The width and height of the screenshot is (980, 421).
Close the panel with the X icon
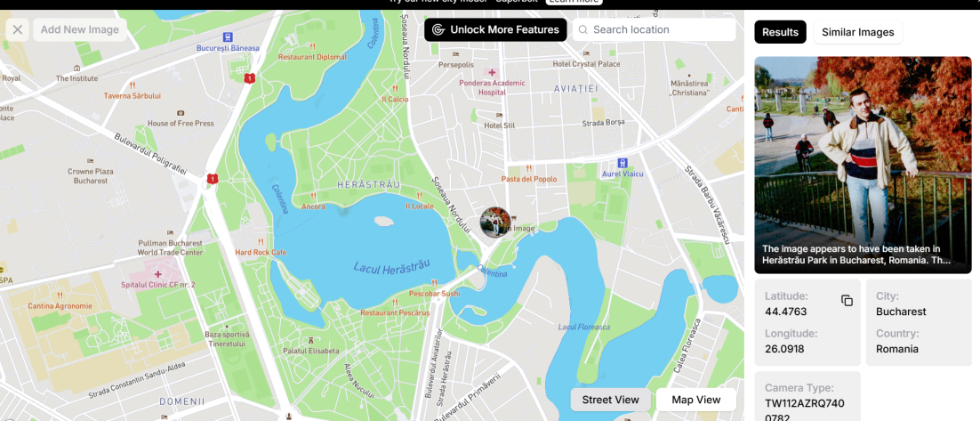click(x=18, y=29)
